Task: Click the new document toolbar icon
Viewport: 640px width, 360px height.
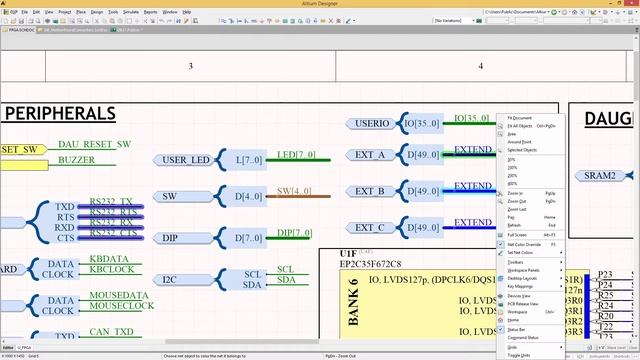Action: point(6,21)
